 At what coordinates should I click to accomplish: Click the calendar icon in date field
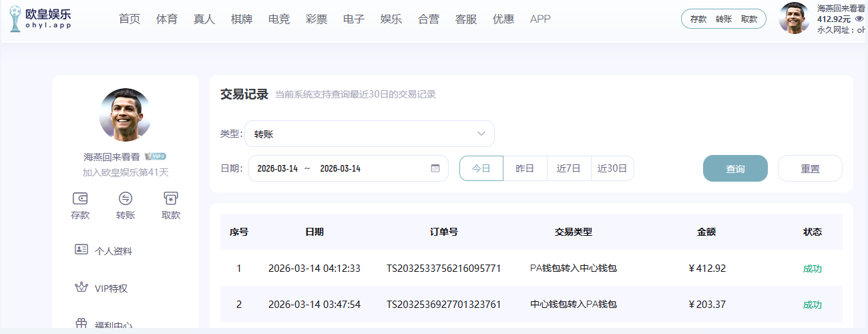point(435,168)
